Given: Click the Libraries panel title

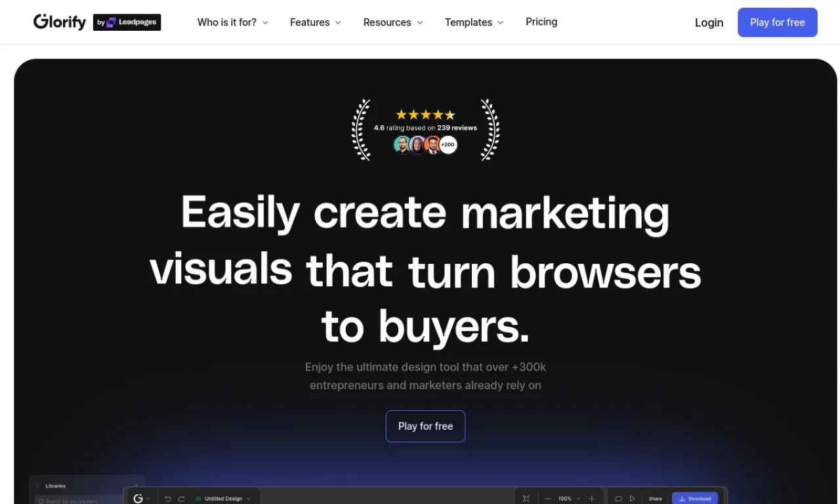Looking at the screenshot, I should pyautogui.click(x=55, y=486).
